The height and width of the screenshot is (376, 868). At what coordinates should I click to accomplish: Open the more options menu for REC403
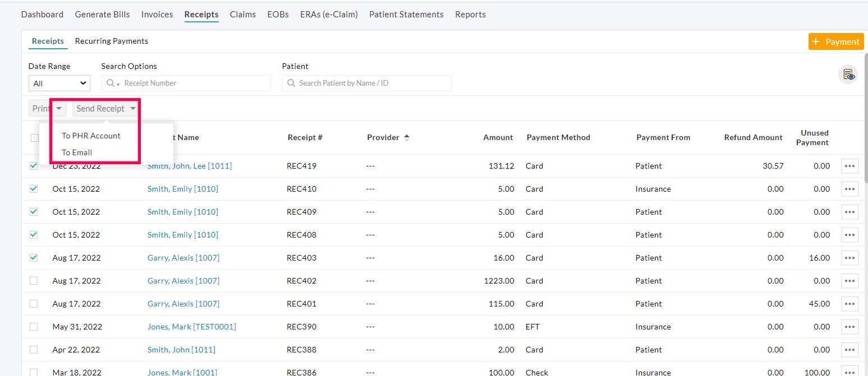coord(849,258)
